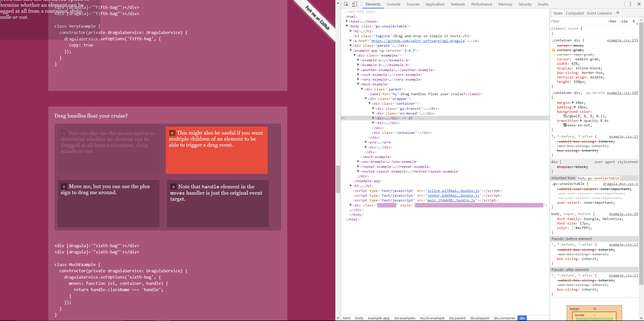Switch to the Console tab
644x321 pixels.
click(x=393, y=4)
